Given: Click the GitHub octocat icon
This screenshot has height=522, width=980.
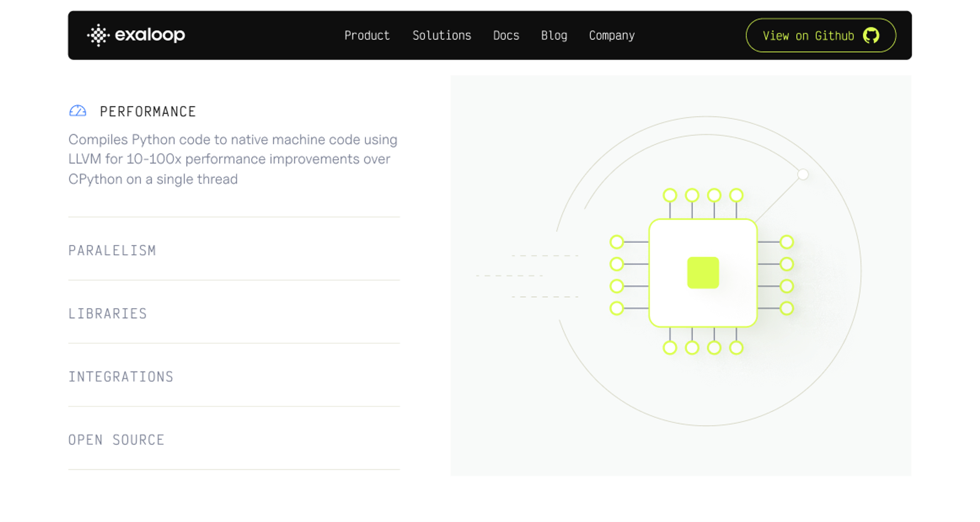Looking at the screenshot, I should (871, 36).
